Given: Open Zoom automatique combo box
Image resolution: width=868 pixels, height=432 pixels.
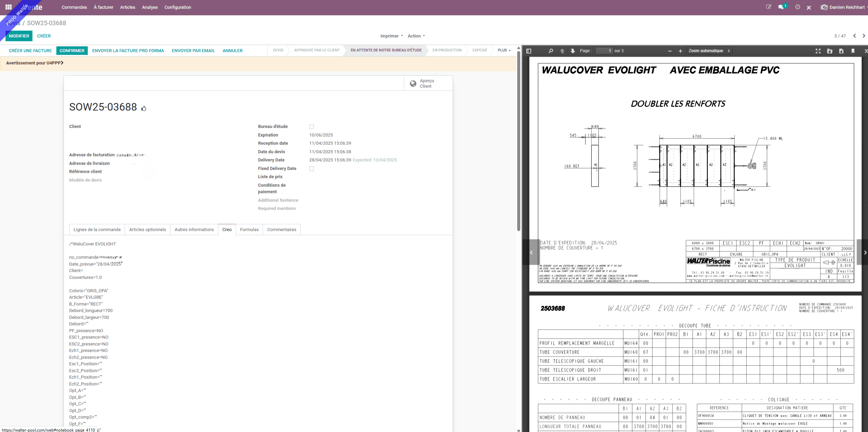Looking at the screenshot, I should 709,51.
